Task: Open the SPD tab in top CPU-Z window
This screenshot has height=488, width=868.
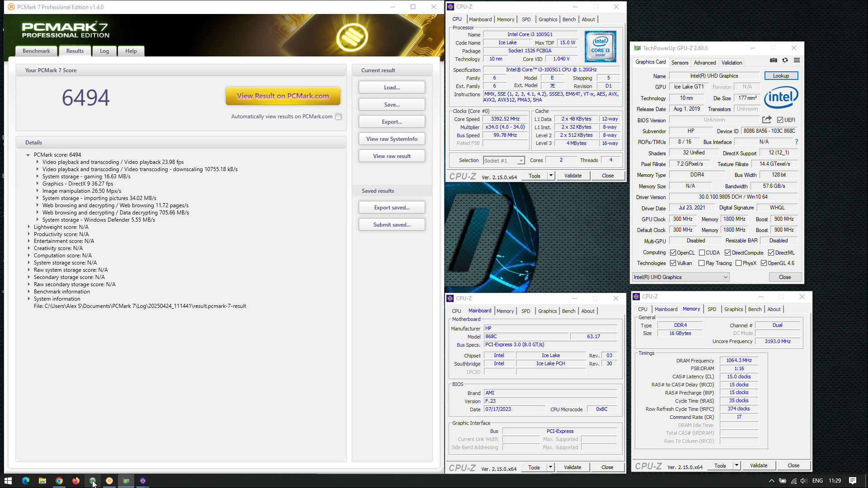Action: click(526, 19)
